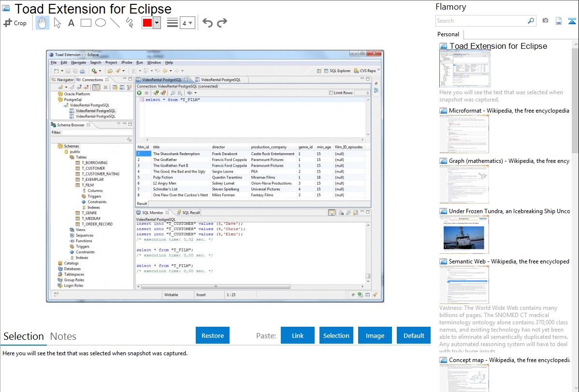Click the red color swatch
Image resolution: width=579 pixels, height=392 pixels.
147,23
